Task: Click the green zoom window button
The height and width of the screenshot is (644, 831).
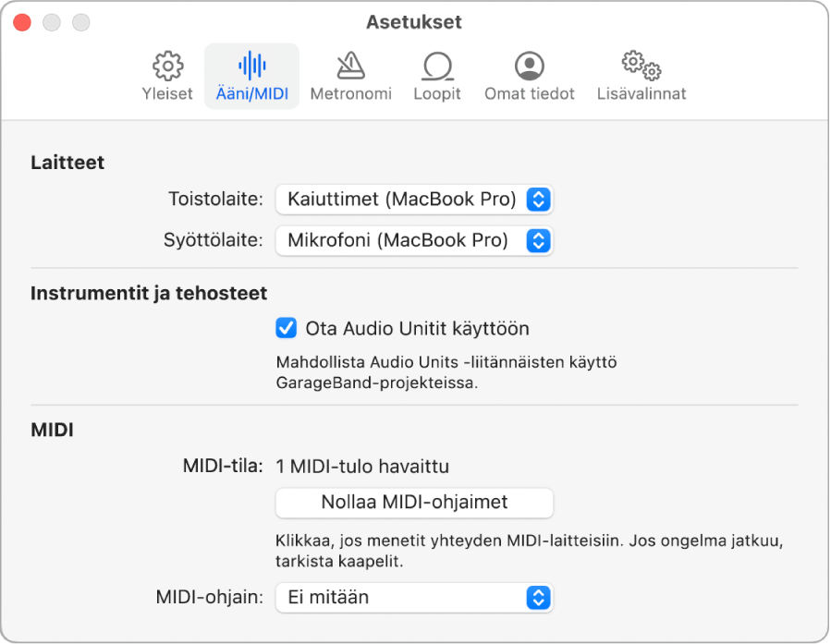Action: pos(80,21)
